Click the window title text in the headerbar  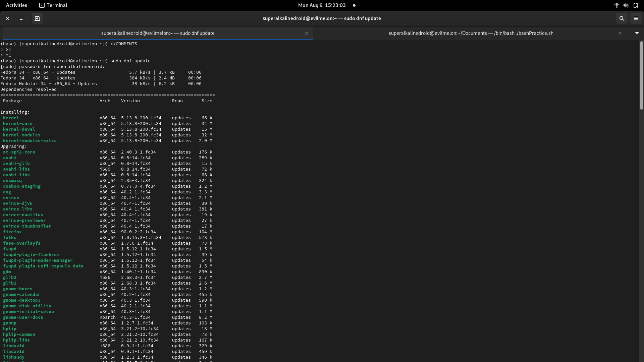click(x=321, y=18)
